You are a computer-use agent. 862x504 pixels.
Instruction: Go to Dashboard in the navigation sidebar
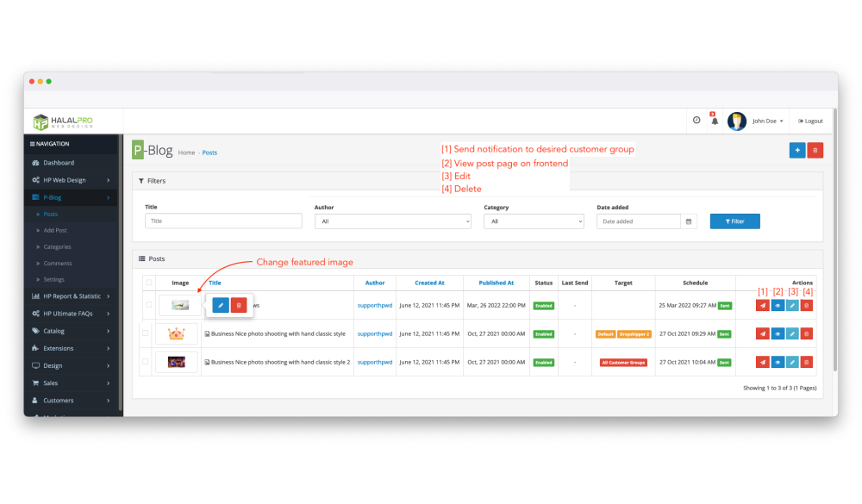tap(59, 163)
